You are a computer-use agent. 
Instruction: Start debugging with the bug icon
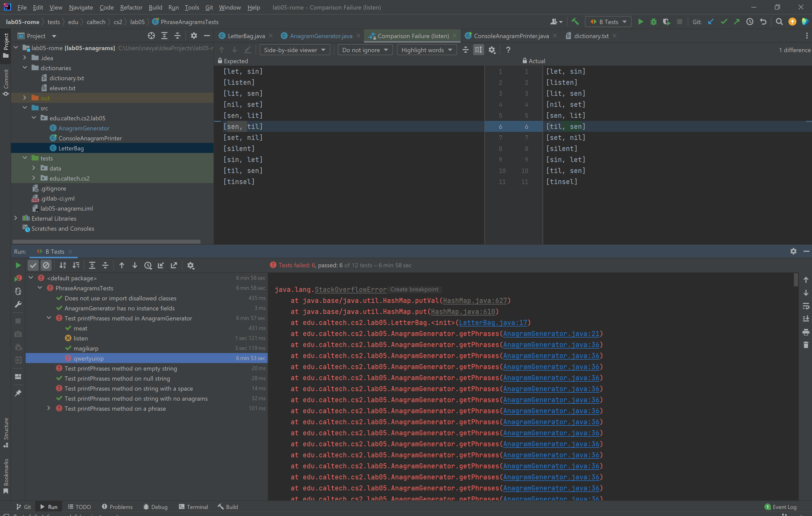pos(653,22)
